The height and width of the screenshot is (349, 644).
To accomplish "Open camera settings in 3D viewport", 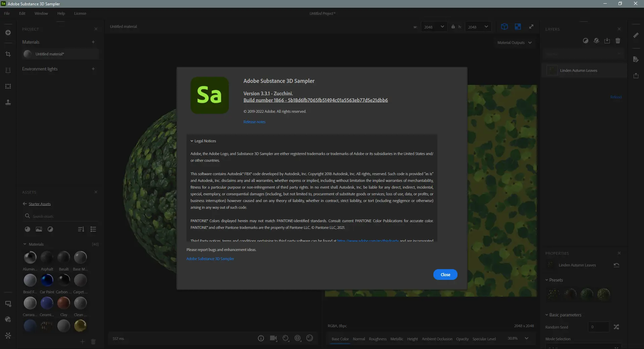I will 273,338.
